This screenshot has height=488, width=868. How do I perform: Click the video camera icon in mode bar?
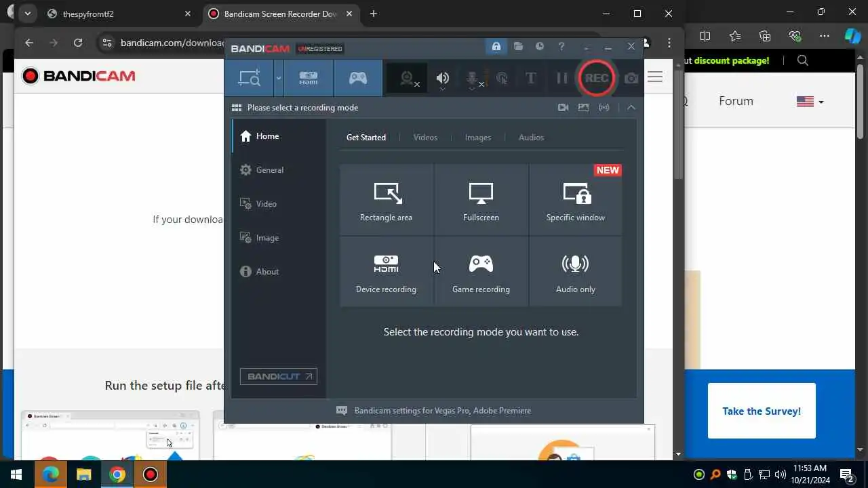pyautogui.click(x=563, y=108)
